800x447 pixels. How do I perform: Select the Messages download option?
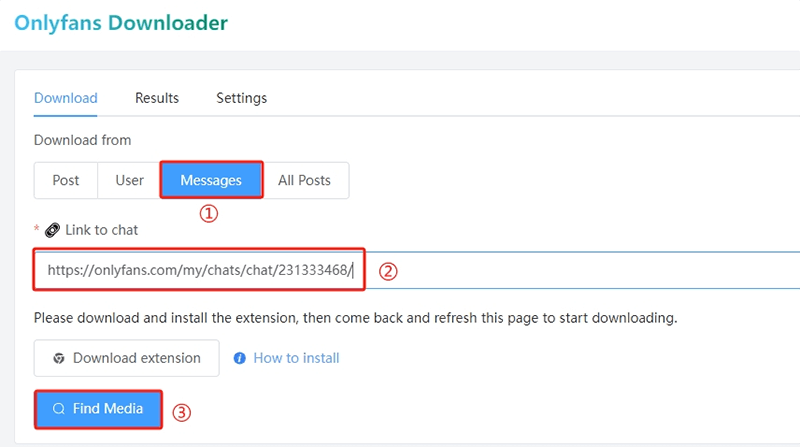pyautogui.click(x=211, y=181)
